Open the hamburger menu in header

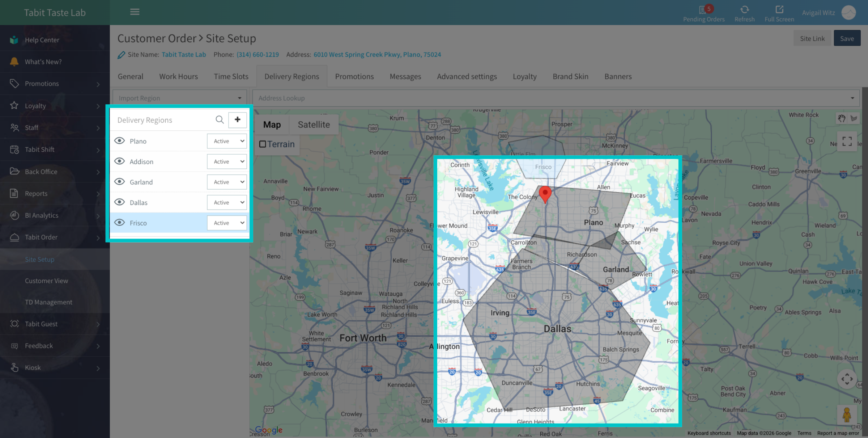click(x=135, y=12)
